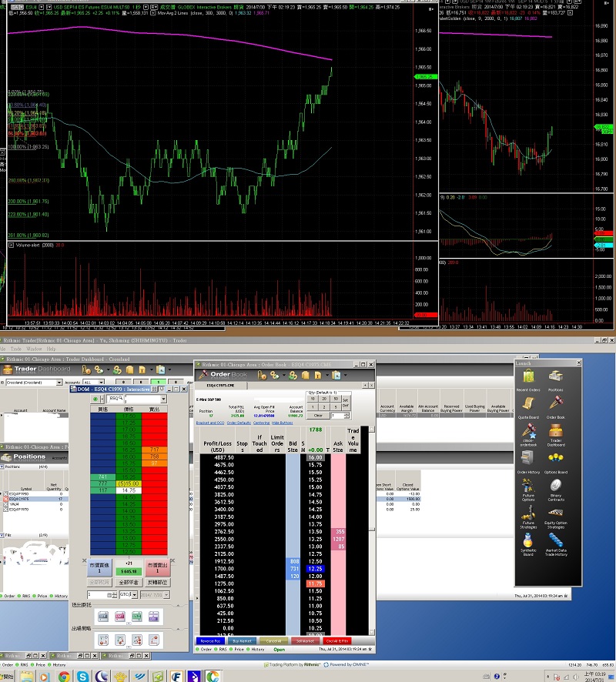Click the 14.75 price row in DOM ladder
Image resolution: width=616 pixels, height=682 pixels.
[129, 490]
